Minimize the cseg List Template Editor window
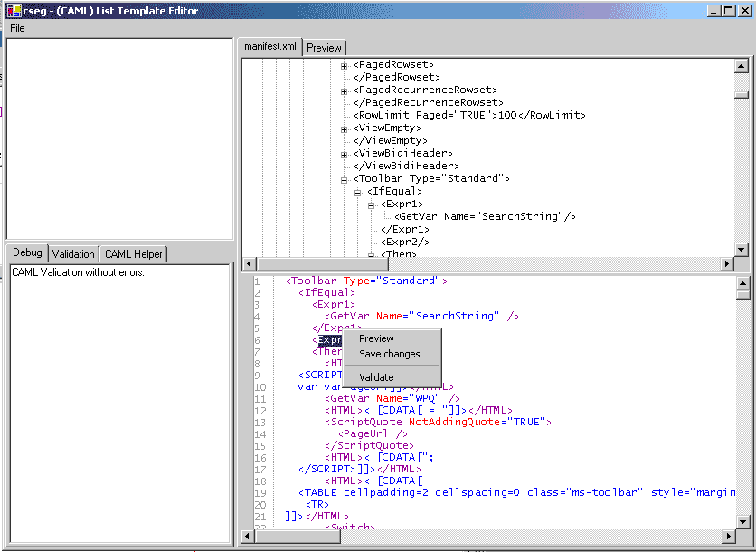Viewport: 756px width, 552px height. [x=714, y=11]
